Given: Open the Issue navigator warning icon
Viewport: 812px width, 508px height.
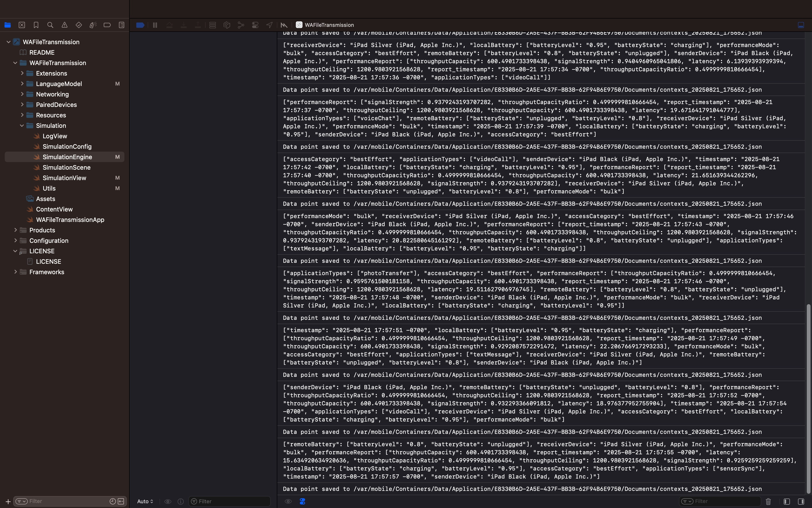Looking at the screenshot, I should click(x=64, y=25).
